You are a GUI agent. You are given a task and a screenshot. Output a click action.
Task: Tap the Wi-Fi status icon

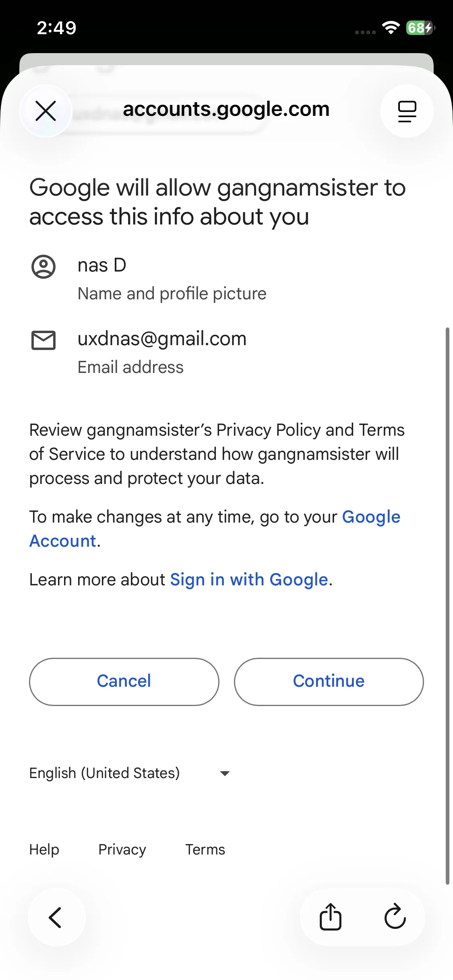(391, 28)
